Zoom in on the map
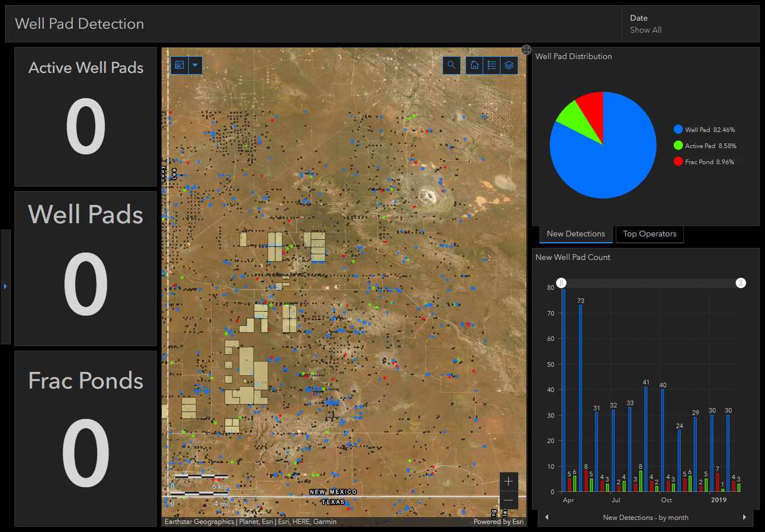 (x=508, y=481)
